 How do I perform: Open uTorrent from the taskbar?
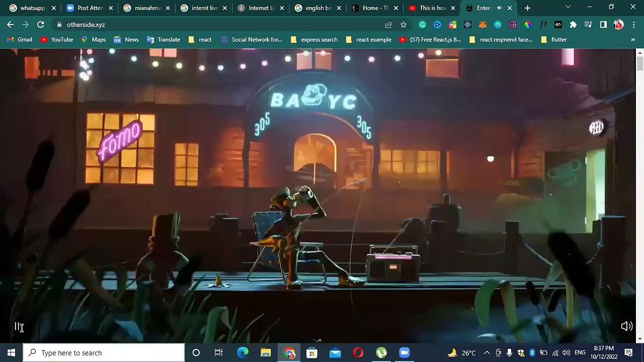pyautogui.click(x=381, y=352)
